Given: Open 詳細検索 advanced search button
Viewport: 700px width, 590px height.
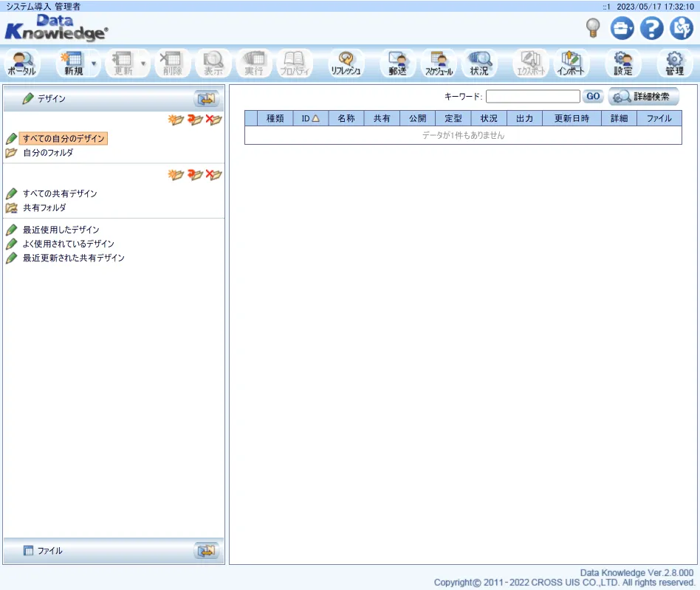Looking at the screenshot, I should point(642,97).
